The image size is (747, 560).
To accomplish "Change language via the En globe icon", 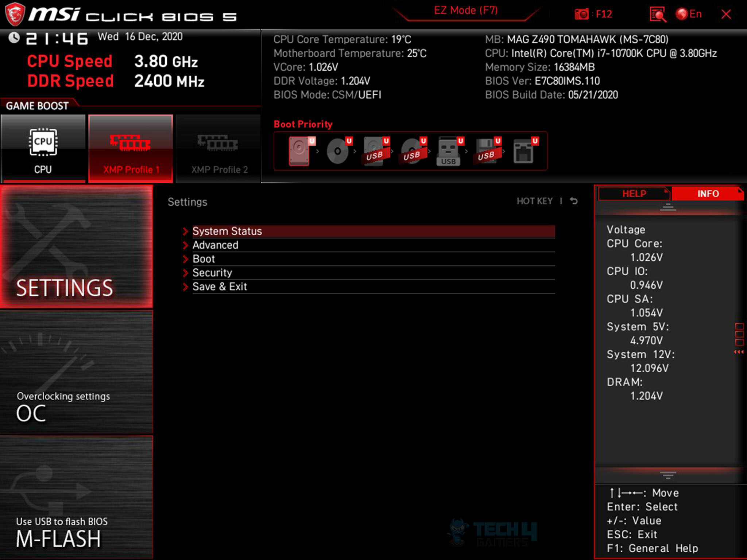I will [689, 14].
